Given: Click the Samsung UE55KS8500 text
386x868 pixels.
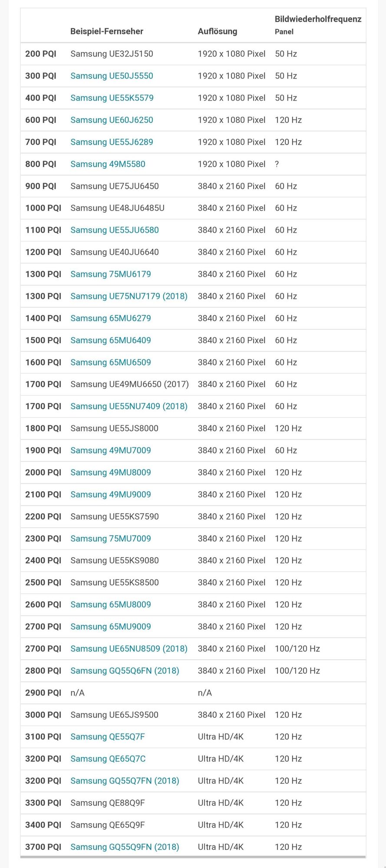Looking at the screenshot, I should click(115, 582).
